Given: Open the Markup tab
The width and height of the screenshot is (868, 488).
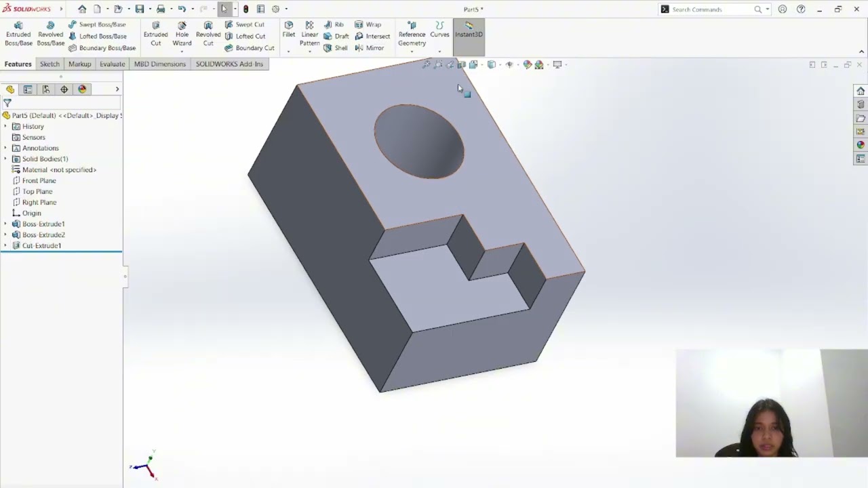Looking at the screenshot, I should (79, 64).
